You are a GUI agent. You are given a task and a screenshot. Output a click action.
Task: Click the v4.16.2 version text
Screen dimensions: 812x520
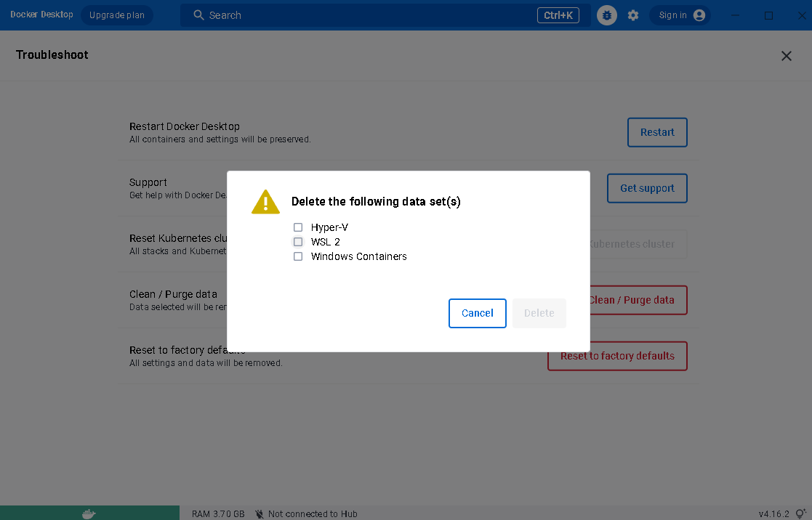773,513
